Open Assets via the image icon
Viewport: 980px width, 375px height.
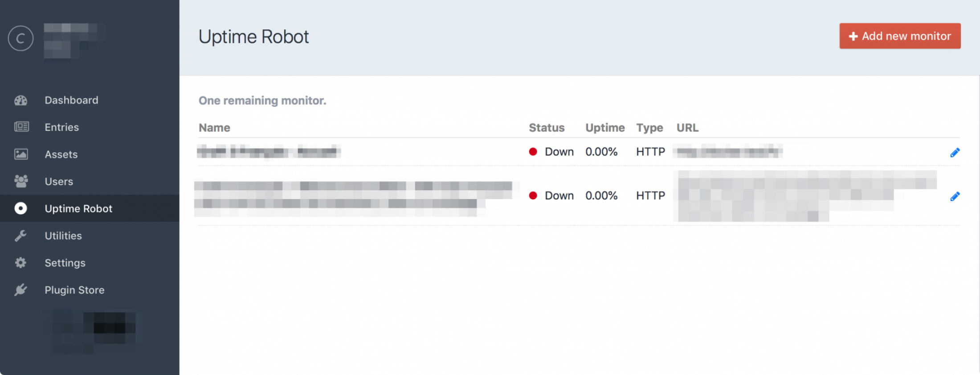(x=20, y=154)
